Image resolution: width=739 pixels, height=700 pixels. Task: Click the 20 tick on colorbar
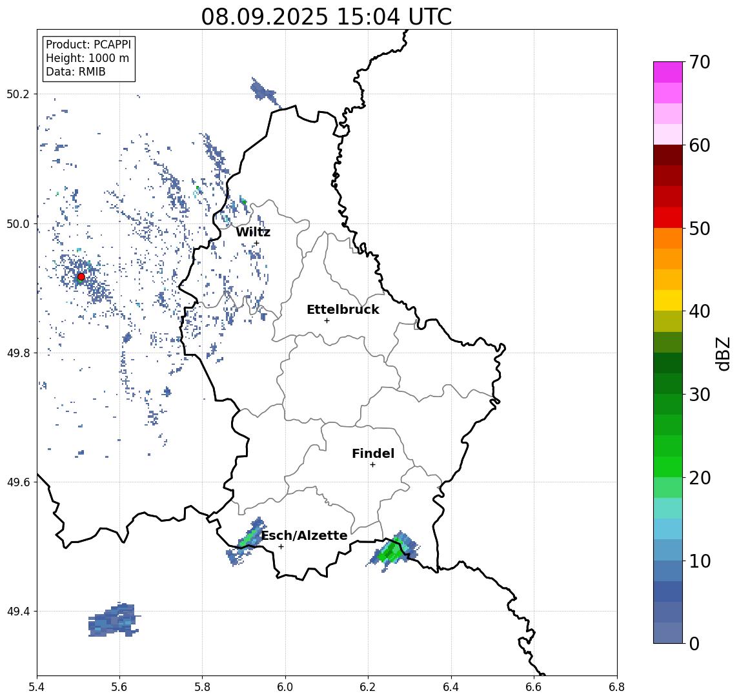pyautogui.click(x=699, y=477)
